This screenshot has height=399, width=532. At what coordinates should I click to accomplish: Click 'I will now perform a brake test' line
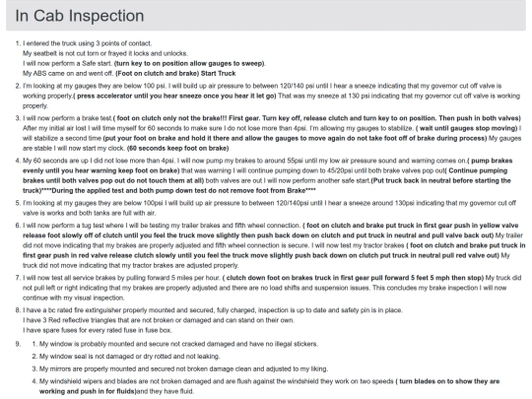click(67, 118)
